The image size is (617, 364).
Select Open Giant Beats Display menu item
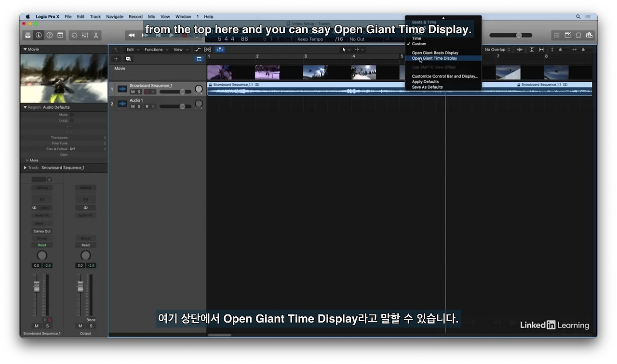click(x=443, y=53)
